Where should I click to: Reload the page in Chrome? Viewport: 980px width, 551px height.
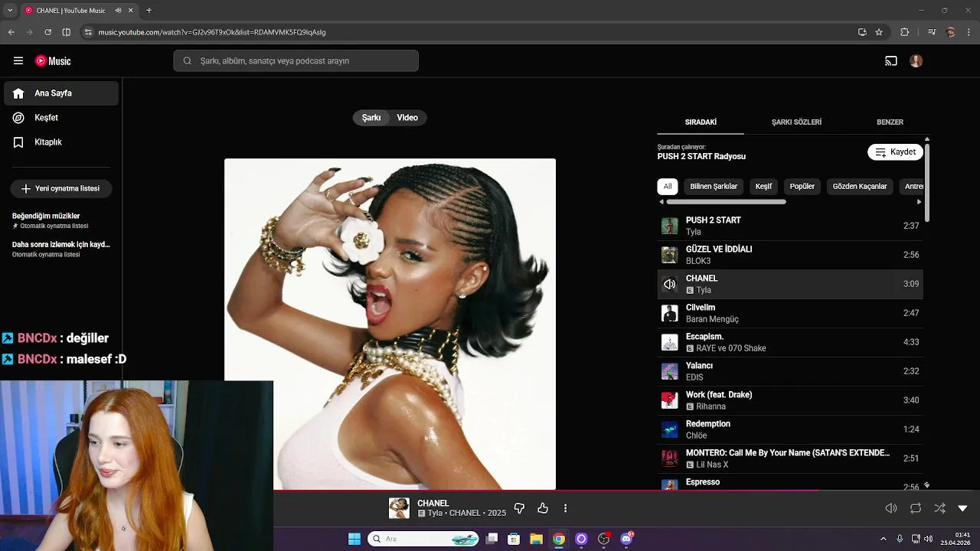pos(47,32)
